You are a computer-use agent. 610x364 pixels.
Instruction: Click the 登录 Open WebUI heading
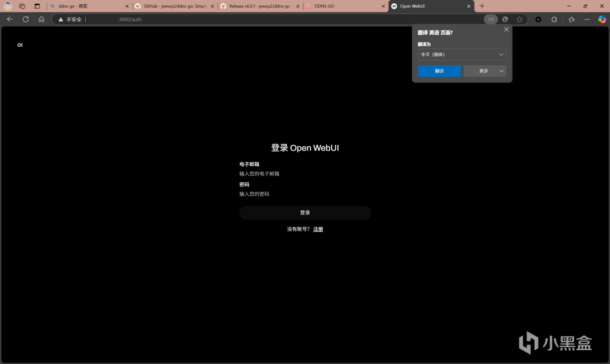coord(305,148)
